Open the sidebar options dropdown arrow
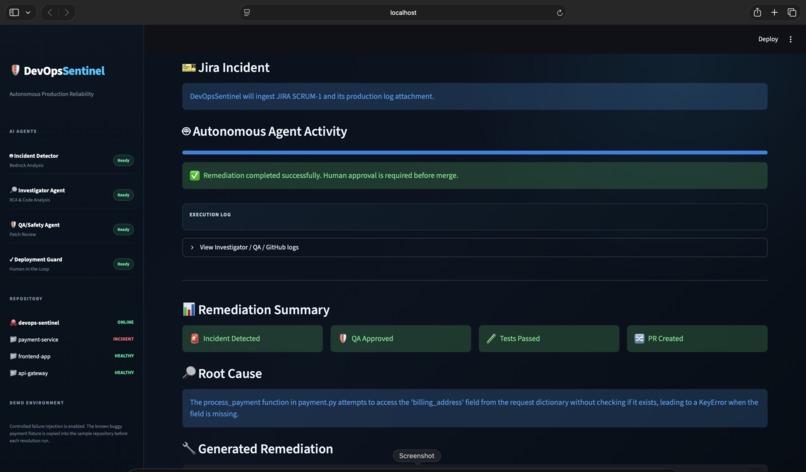 coord(28,12)
